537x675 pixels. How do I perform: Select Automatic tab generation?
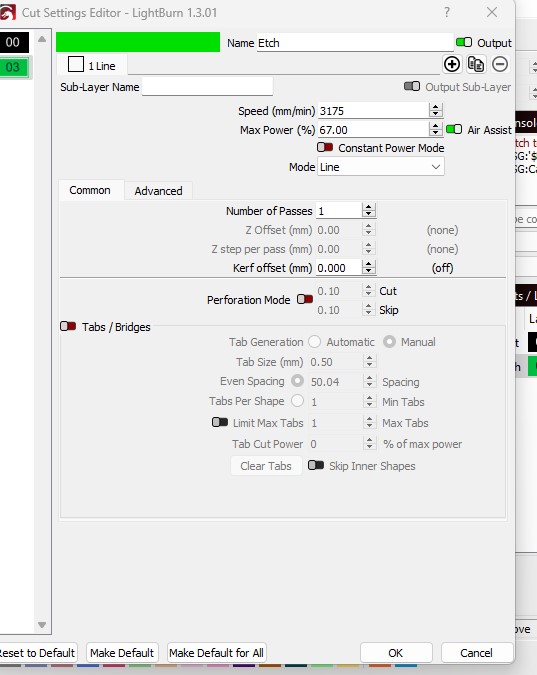click(315, 342)
